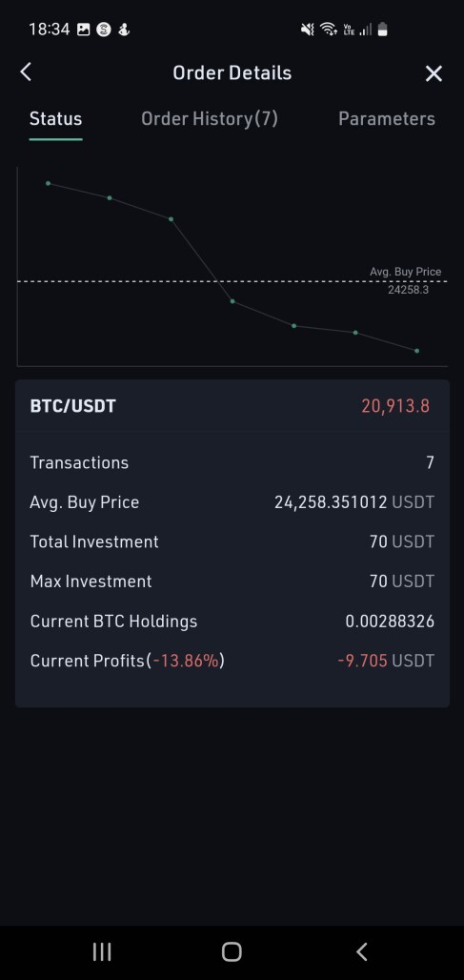Tap the BTC/USDT pair name
The height and width of the screenshot is (980, 464).
[x=73, y=406]
